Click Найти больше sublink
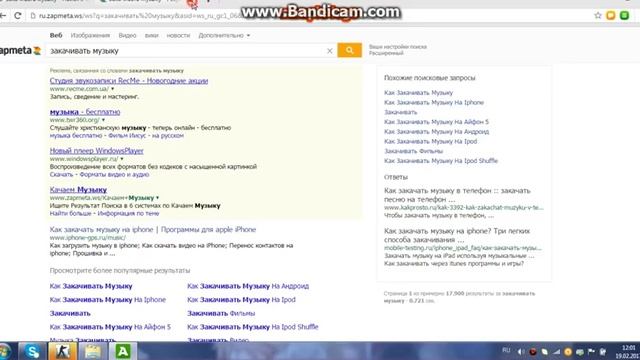640x360 pixels. tap(70, 213)
